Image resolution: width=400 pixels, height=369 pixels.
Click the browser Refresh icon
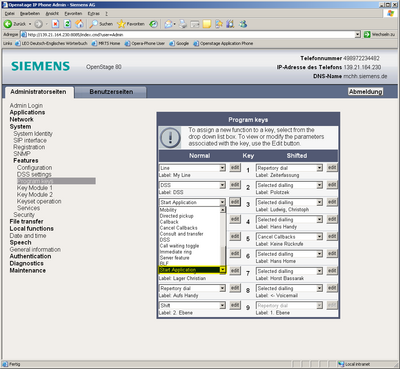pos(67,24)
